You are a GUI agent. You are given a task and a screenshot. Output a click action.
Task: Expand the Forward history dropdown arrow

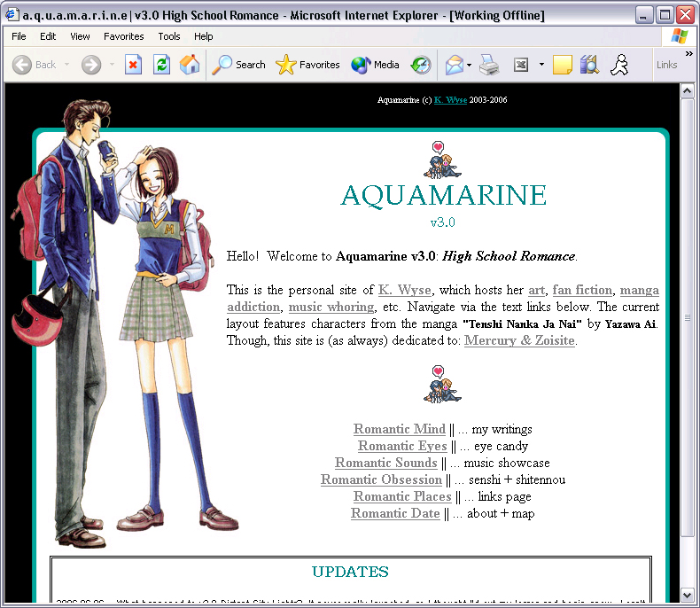point(112,65)
